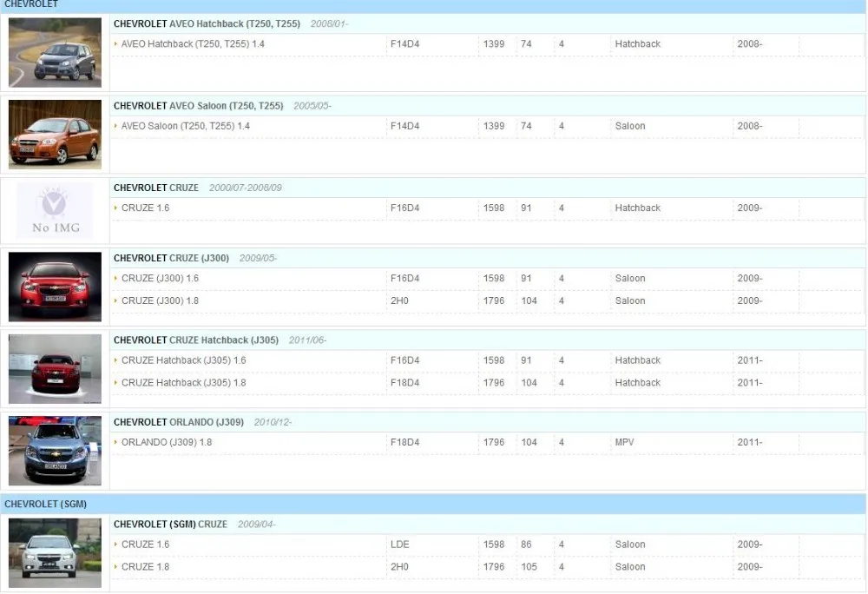The width and height of the screenshot is (868, 594).
Task: Click arrow bullet beside CRUZE (J300) 1.6
Action: [x=115, y=278]
